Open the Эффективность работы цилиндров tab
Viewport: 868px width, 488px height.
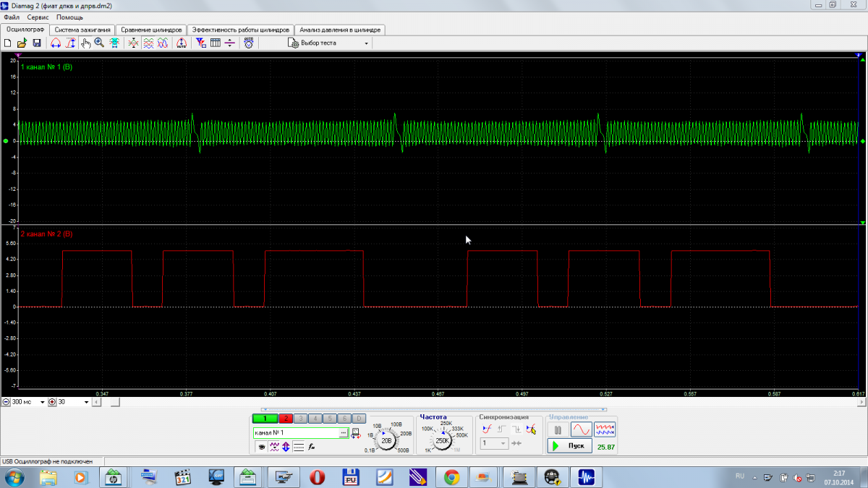pos(241,30)
